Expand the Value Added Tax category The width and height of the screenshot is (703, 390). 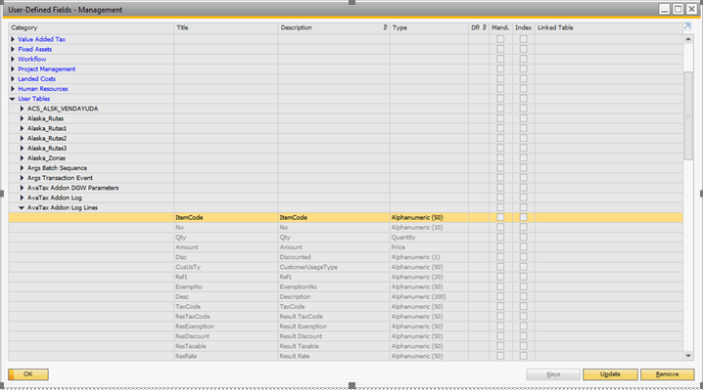coord(13,39)
